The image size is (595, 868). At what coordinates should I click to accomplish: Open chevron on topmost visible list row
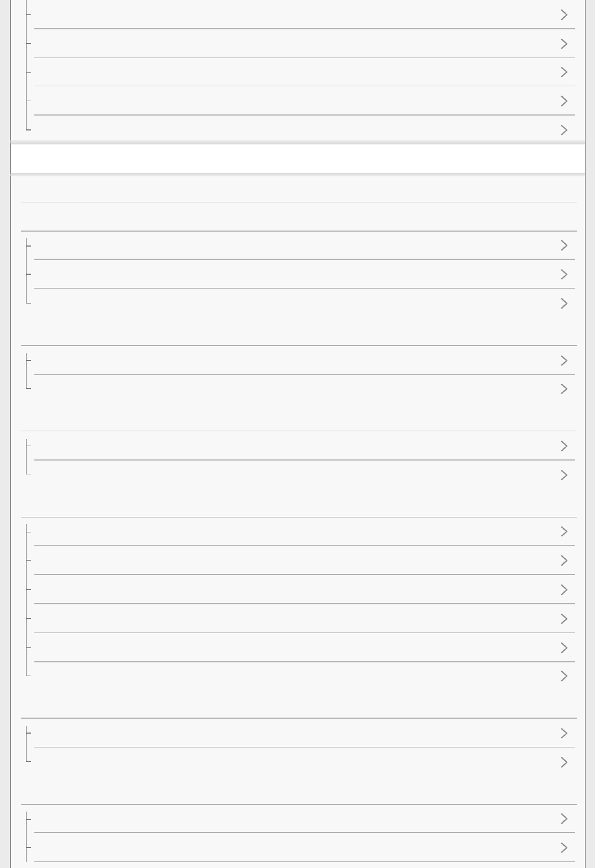click(x=563, y=15)
